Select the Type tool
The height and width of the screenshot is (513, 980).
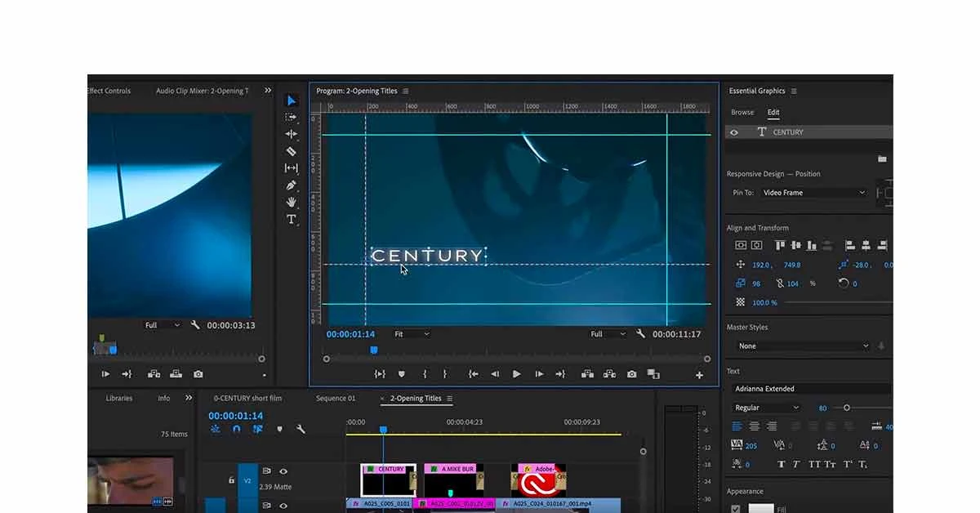(x=292, y=219)
